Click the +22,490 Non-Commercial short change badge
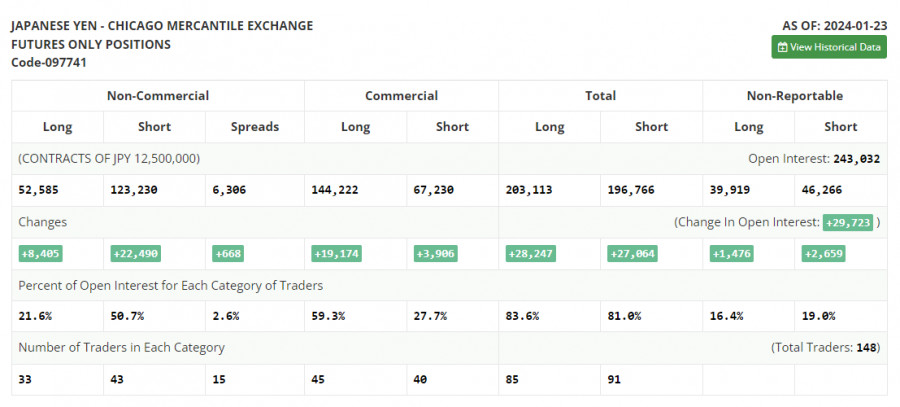Screen dimensions: 900x407 tap(136, 254)
